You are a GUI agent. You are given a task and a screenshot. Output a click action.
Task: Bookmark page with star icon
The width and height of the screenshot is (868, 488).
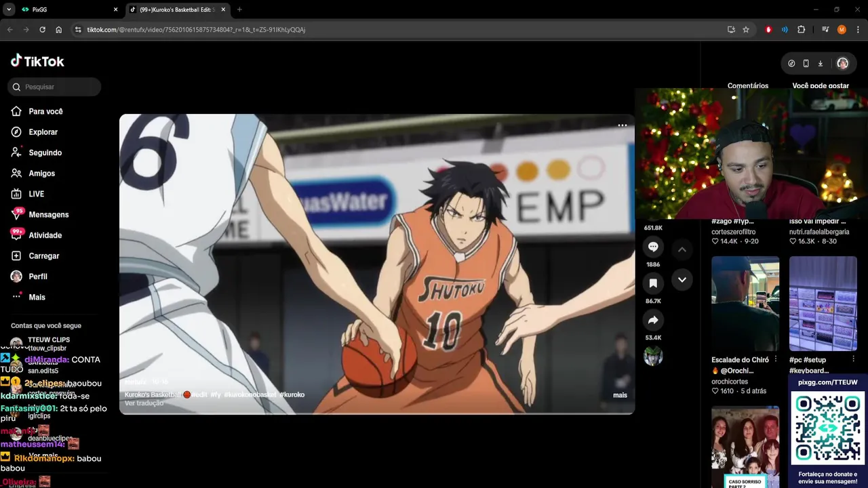coord(746,30)
